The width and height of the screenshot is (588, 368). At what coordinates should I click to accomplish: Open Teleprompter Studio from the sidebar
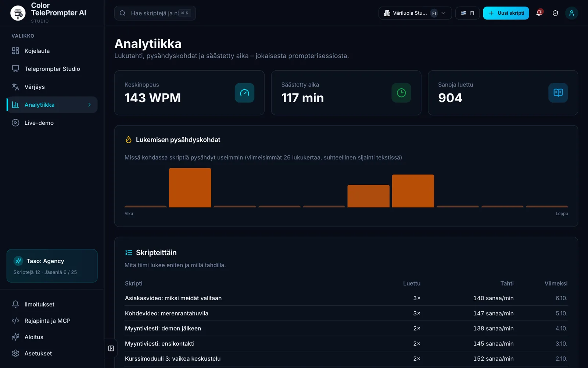(52, 69)
